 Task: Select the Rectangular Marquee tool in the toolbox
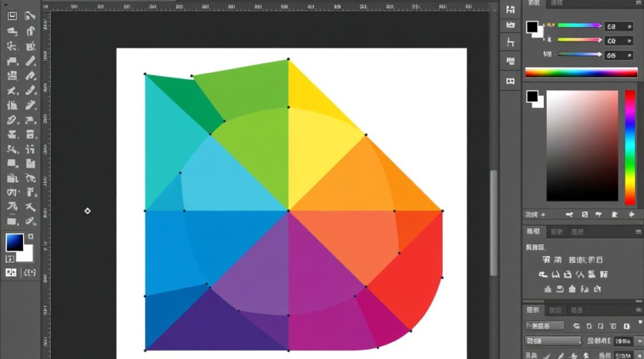tap(12, 16)
